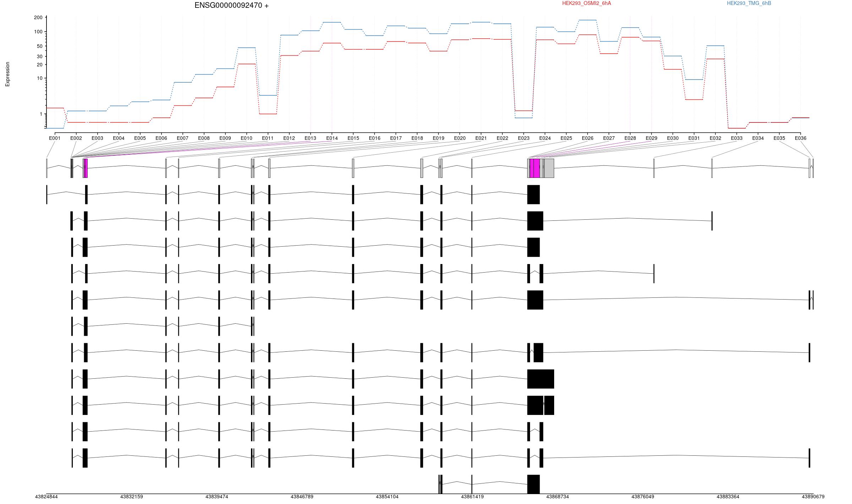Click genomic coordinate 43832159
The width and height of the screenshot is (852, 504).
click(132, 497)
